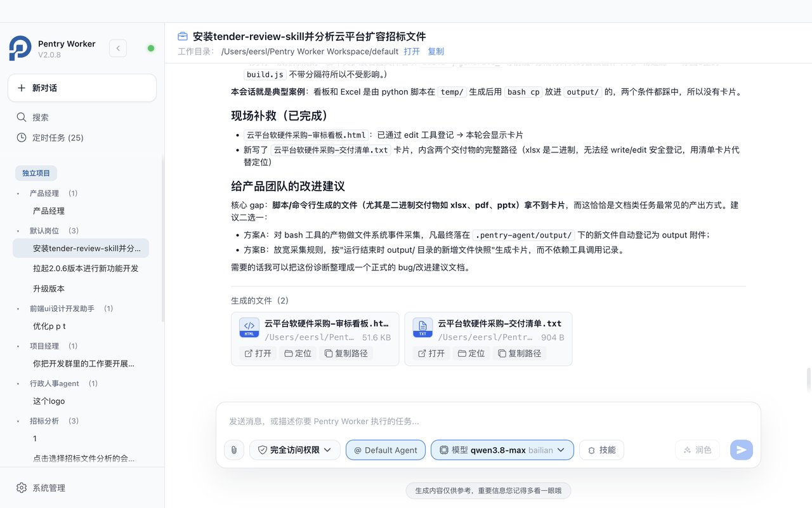
Task: Open the 这个logo conversation
Action: coord(81,401)
